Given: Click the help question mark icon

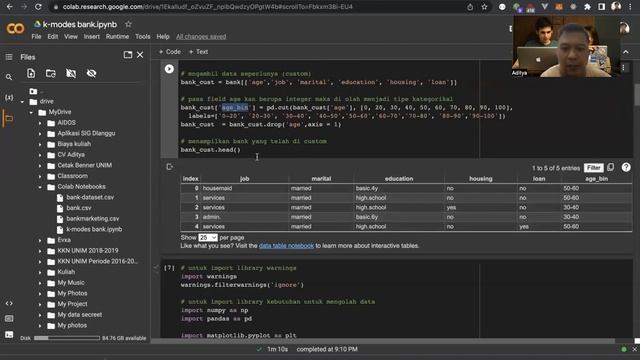Looking at the screenshot, I should (626, 167).
